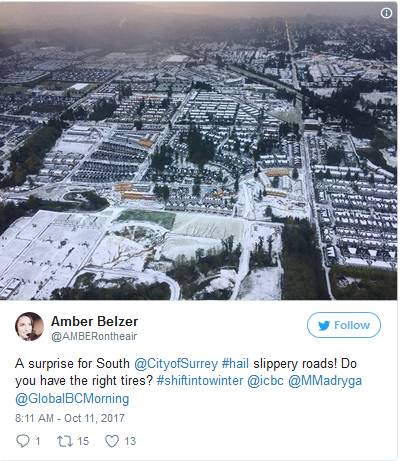Visit the @icbc mention
The image size is (400, 461).
click(x=265, y=381)
